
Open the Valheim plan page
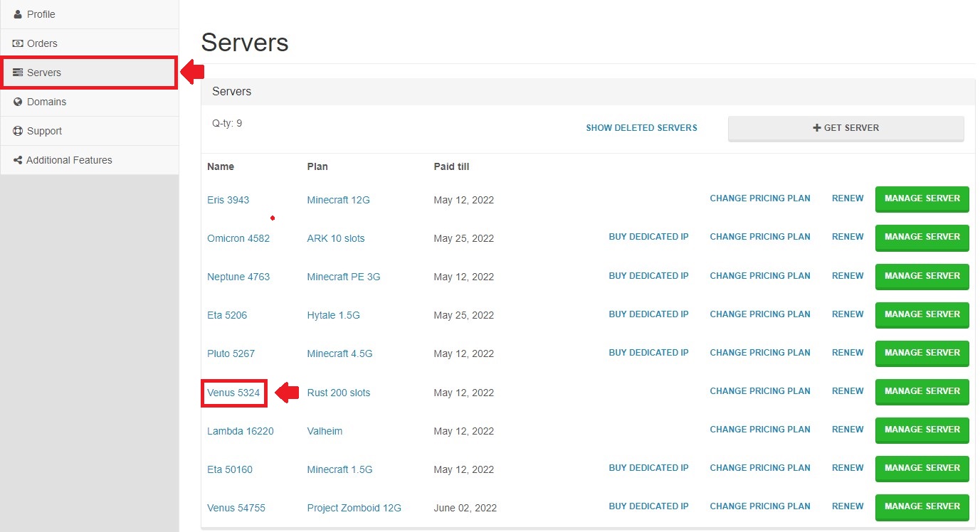point(325,430)
